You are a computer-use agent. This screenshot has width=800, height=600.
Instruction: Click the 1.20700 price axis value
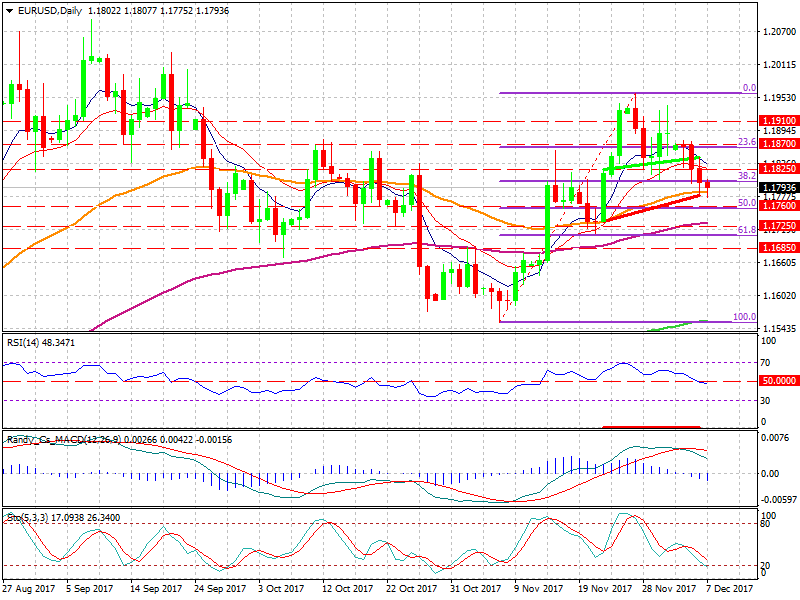point(780,32)
